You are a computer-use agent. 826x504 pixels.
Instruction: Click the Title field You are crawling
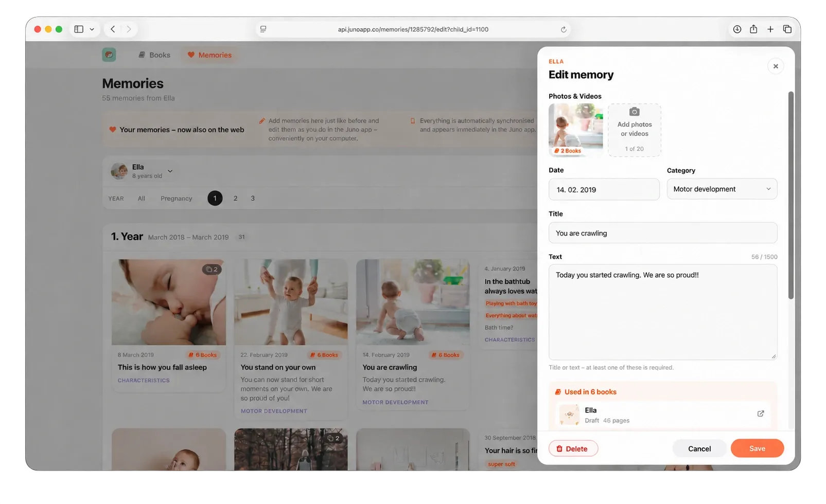(662, 233)
